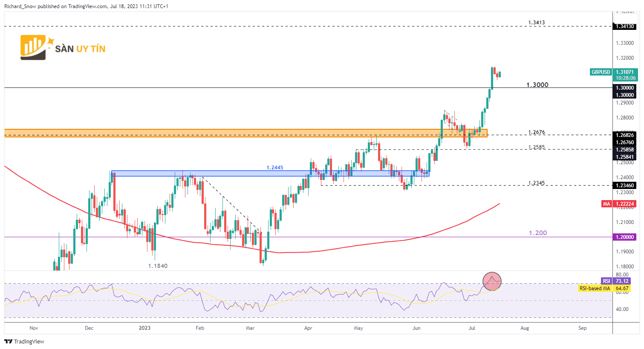644x349 pixels.
Task: Click the Nov label on time axis
Action: [34, 328]
